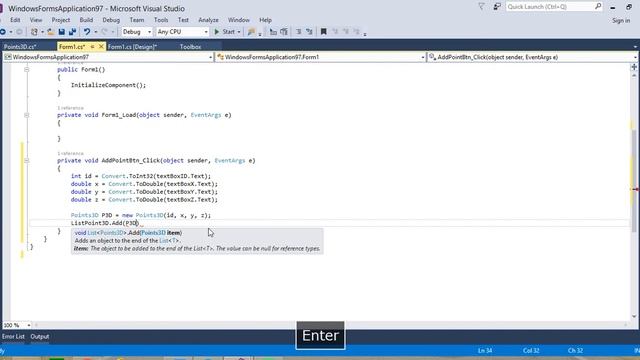The image size is (640, 360).
Task: Open the Build menu
Action: pos(86,20)
